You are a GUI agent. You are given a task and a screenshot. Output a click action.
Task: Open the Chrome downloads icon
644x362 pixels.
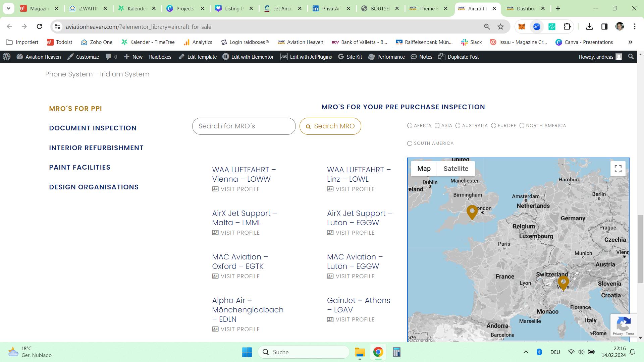pos(589,27)
